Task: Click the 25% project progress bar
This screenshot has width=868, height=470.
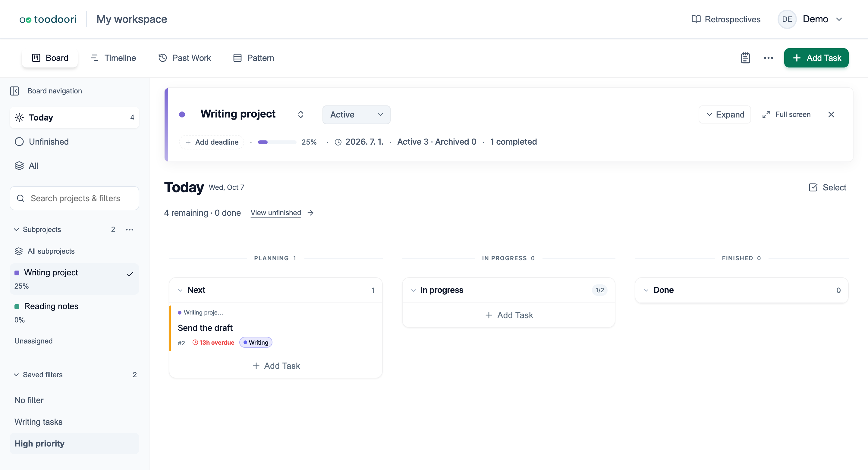Action: point(277,142)
